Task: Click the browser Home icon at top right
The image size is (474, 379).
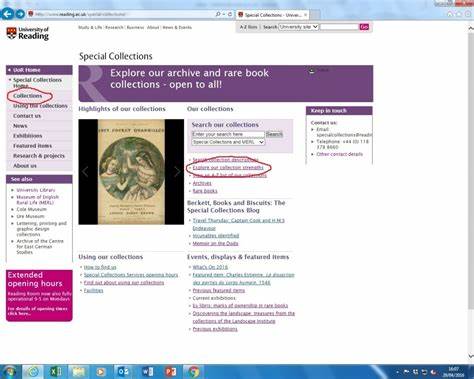Action: coord(450,14)
